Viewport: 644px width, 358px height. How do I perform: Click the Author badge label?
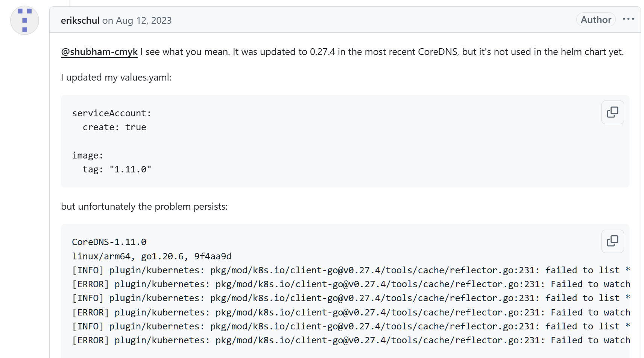point(596,20)
